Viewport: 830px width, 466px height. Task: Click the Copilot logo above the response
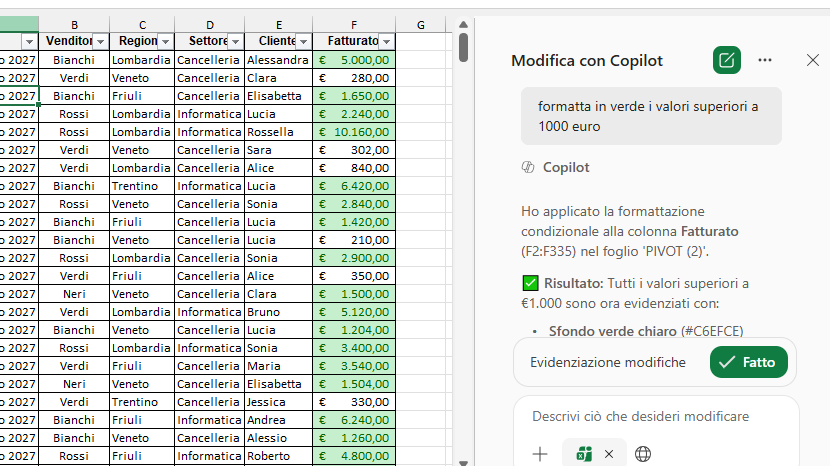pos(527,167)
